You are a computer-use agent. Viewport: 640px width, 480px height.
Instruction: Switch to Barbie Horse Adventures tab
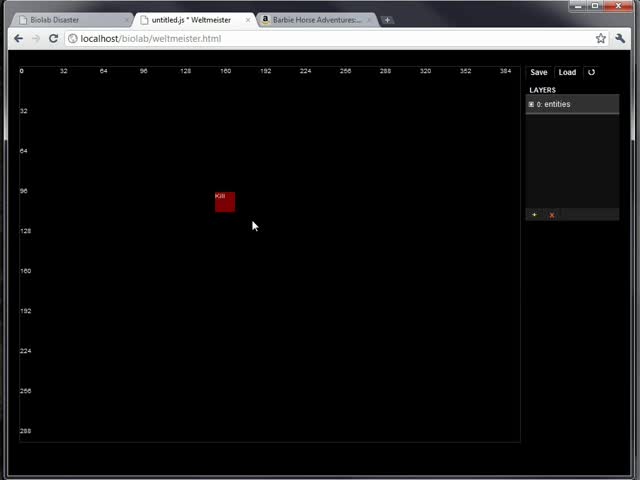[317, 20]
